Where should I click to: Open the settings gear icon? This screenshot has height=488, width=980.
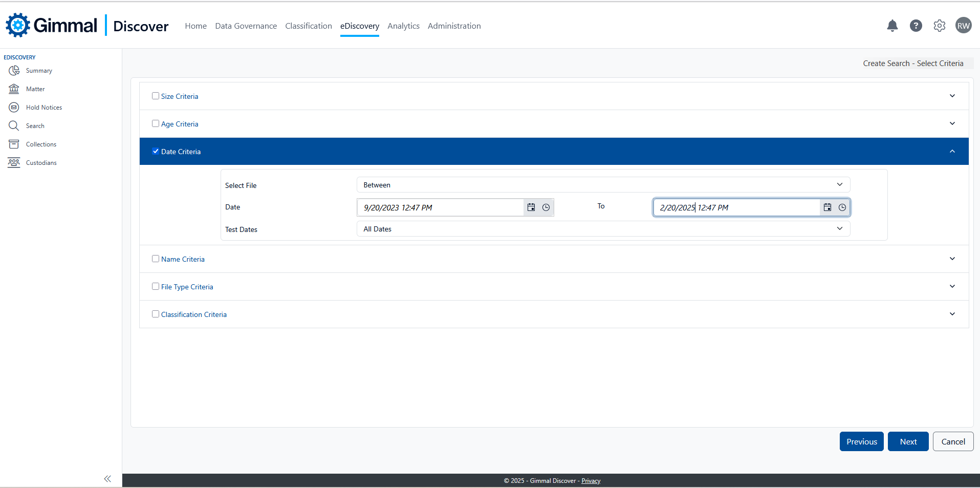tap(939, 26)
